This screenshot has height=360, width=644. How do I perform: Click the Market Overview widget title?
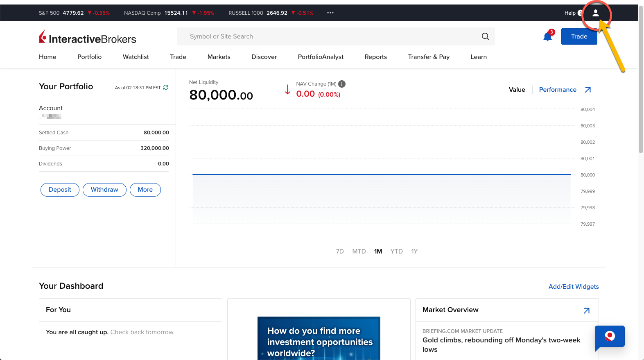click(x=450, y=310)
